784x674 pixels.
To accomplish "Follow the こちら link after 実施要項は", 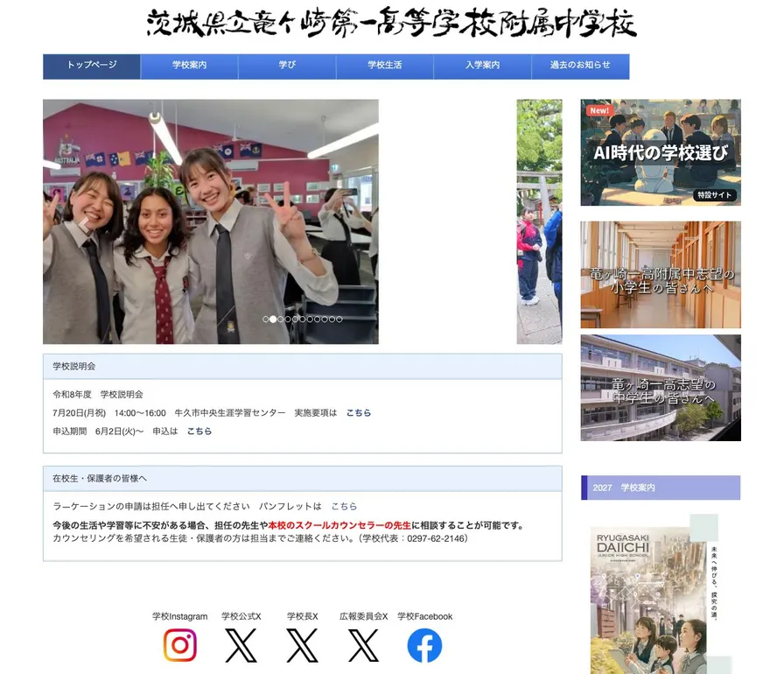I will point(359,413).
